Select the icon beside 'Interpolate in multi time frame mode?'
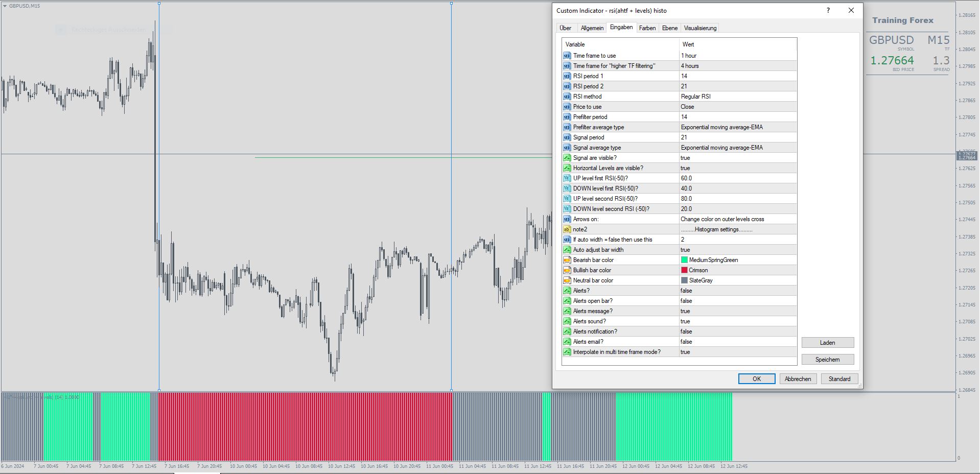Image resolution: width=980 pixels, height=474 pixels. pos(567,352)
